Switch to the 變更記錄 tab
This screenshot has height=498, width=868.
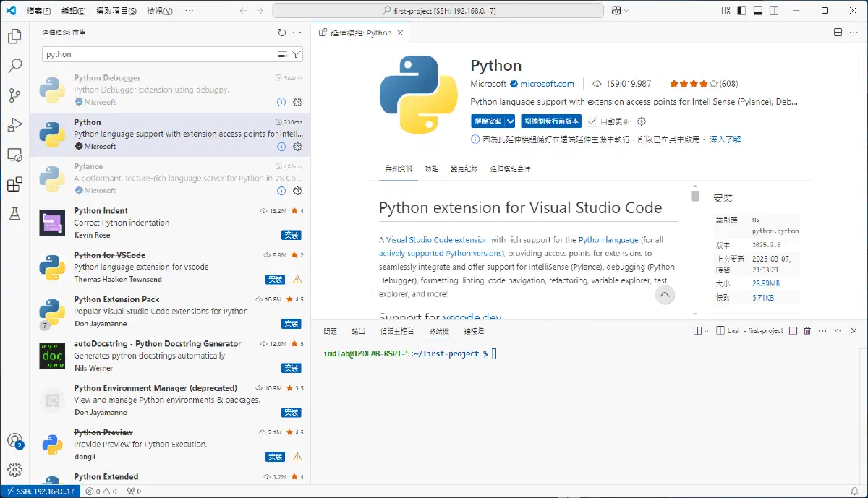click(464, 168)
